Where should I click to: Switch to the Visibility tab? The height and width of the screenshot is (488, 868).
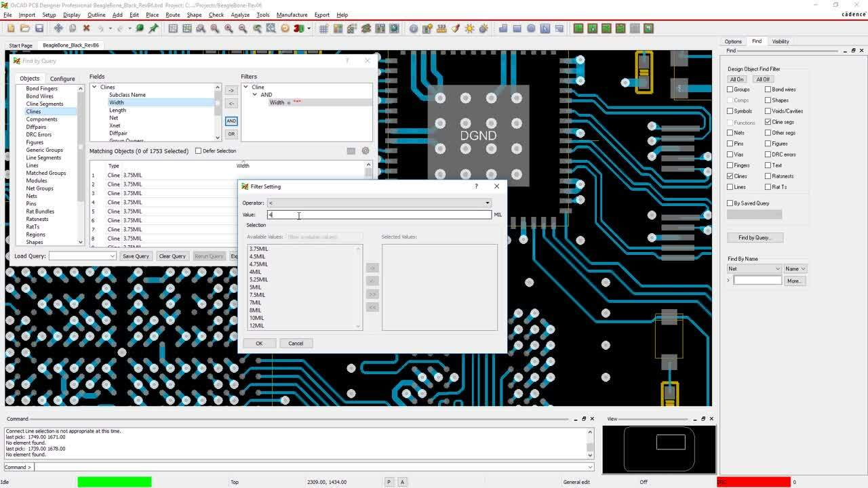(781, 41)
